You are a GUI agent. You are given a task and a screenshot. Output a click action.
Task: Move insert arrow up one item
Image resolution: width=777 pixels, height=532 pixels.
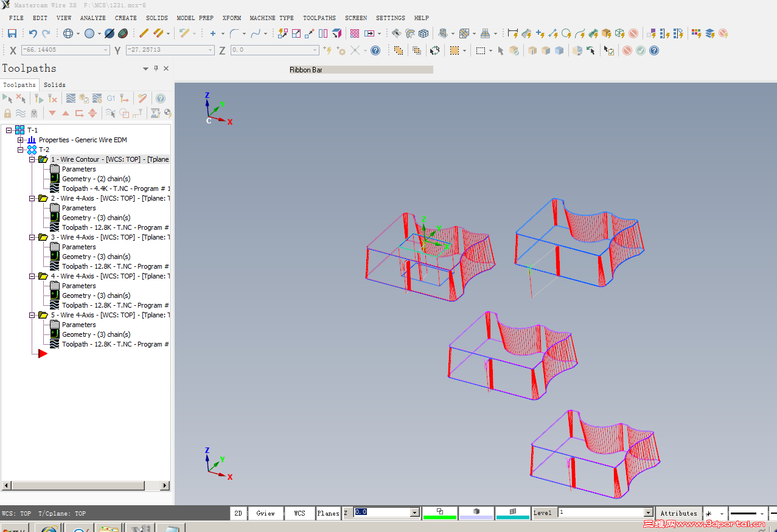coord(66,113)
